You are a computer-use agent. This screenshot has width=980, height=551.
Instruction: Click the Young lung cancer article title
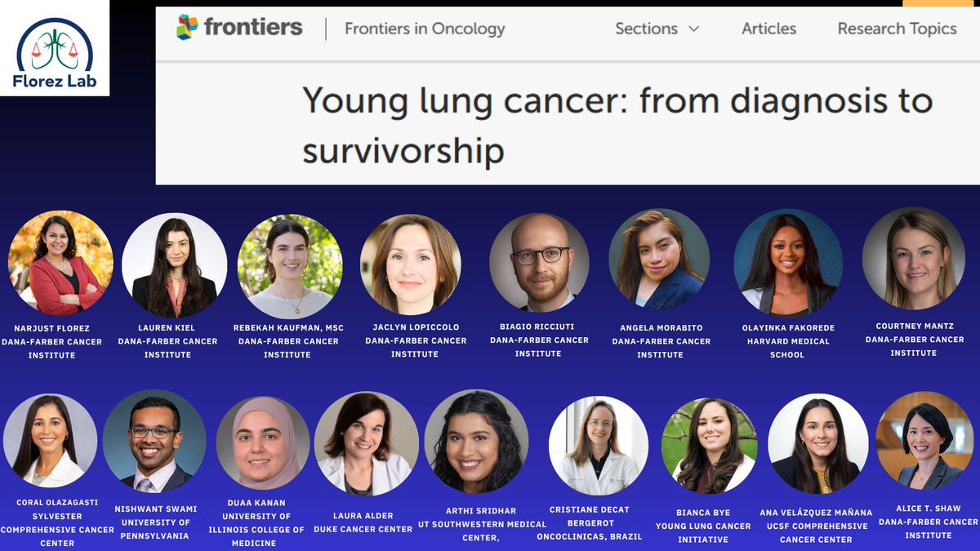click(617, 126)
